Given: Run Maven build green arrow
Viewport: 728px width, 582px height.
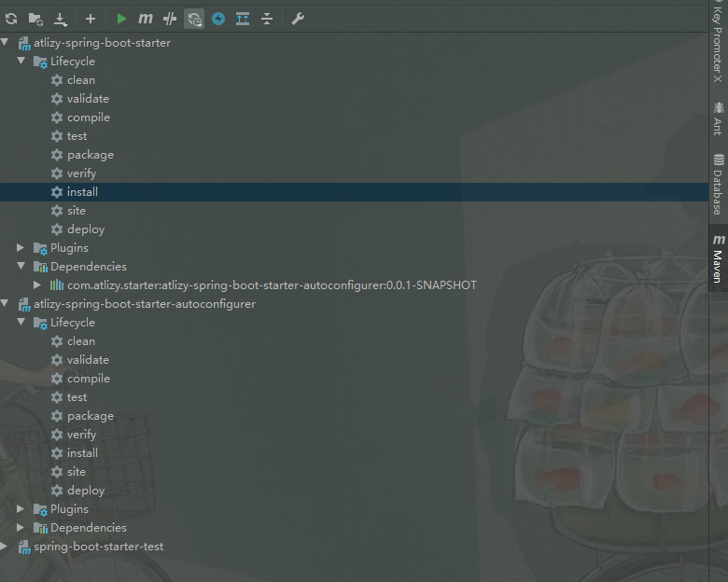Looking at the screenshot, I should (x=121, y=19).
